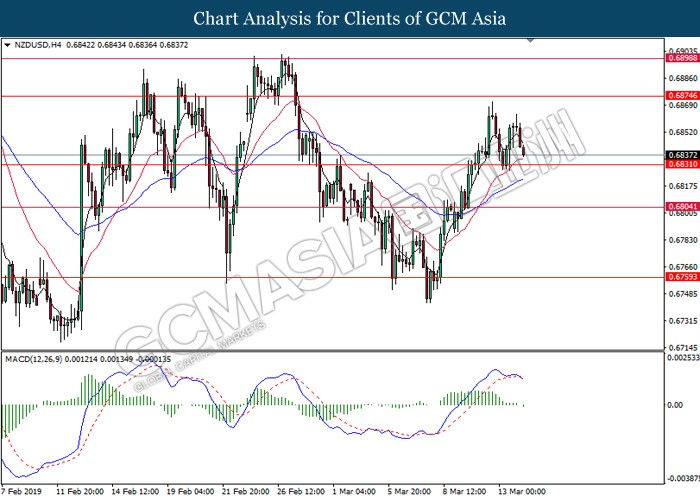This screenshot has width=700, height=500.
Task: Click the 0.67593 price level label
Action: 682,277
